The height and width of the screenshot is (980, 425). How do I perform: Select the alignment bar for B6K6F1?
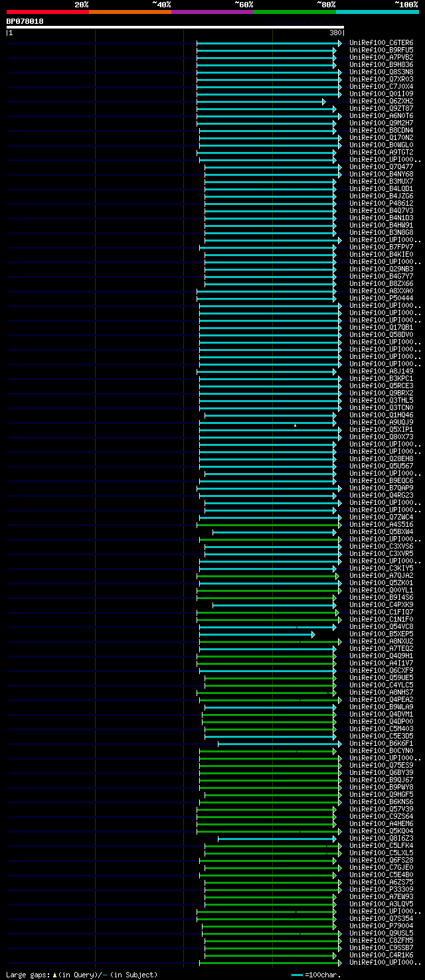[280, 744]
